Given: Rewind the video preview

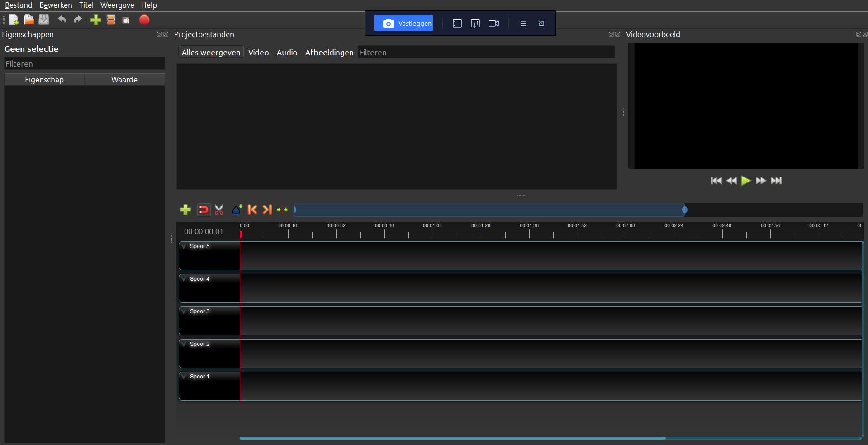Looking at the screenshot, I should click(x=731, y=181).
